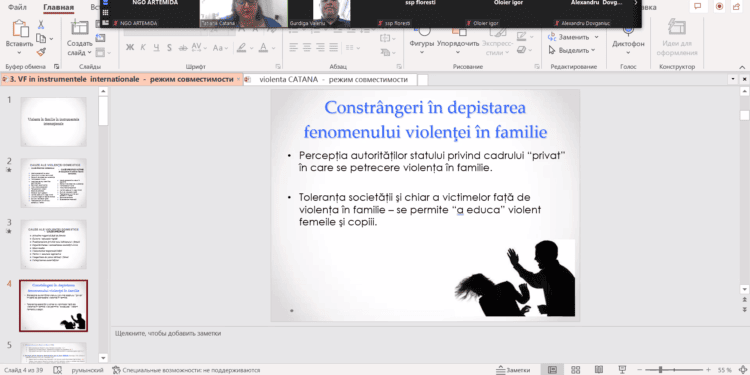Toggle underline formatting with the Ч button
The width and height of the screenshot is (750, 375).
pos(156,48)
